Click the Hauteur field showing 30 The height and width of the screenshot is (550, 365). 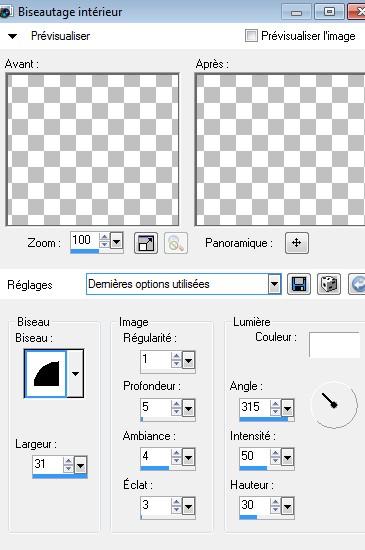click(x=255, y=505)
